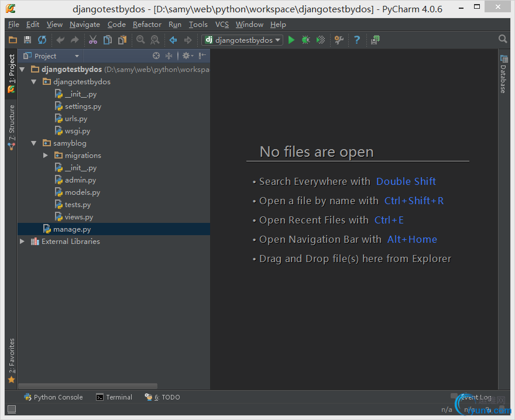Click the Save All floppy icon

tap(28, 40)
